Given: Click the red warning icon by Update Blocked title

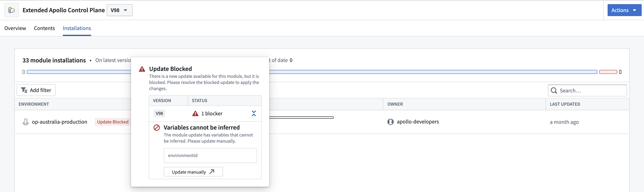Looking at the screenshot, I should click(x=142, y=69).
